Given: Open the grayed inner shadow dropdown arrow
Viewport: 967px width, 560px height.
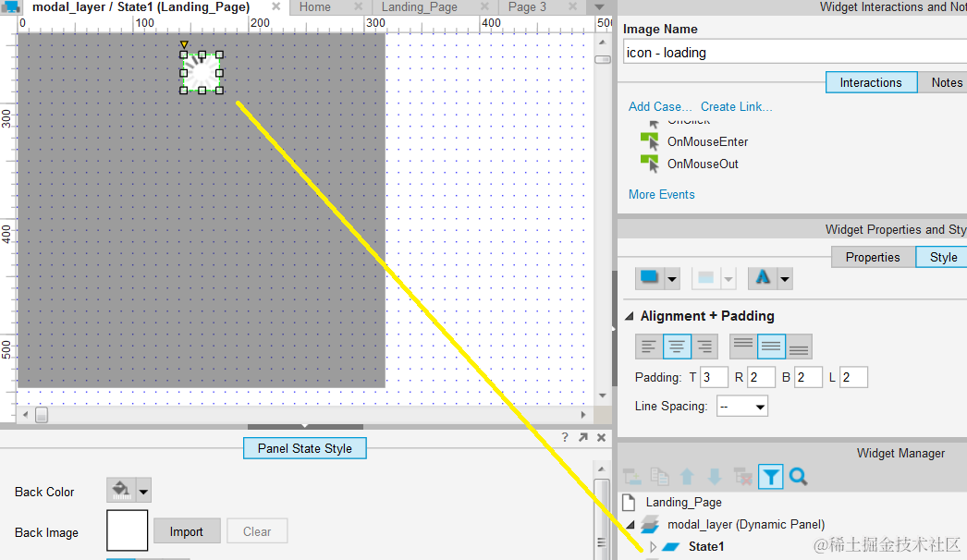Looking at the screenshot, I should [728, 279].
